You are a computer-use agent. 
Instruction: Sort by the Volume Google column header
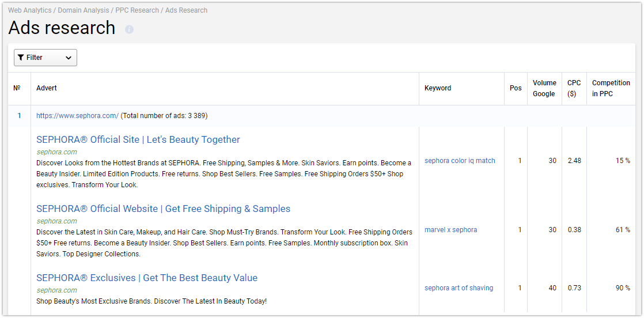click(544, 88)
